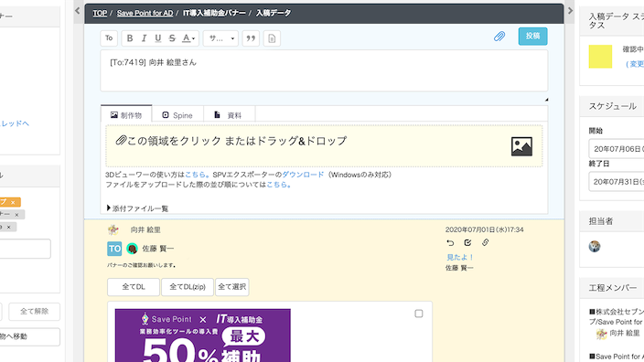Viewport: 644px width, 362px height.
Task: Expand the 添付ファイル一覧 list
Action: tap(137, 208)
